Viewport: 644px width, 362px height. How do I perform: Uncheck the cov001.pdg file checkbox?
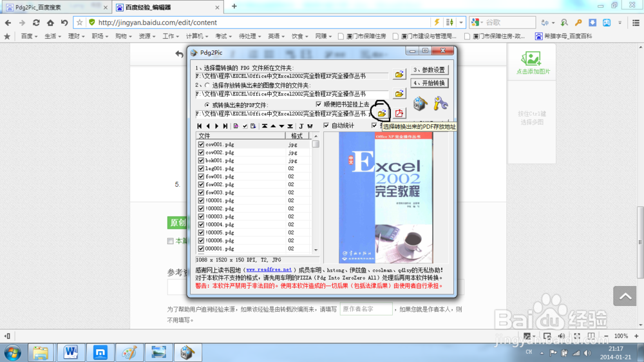(x=201, y=145)
